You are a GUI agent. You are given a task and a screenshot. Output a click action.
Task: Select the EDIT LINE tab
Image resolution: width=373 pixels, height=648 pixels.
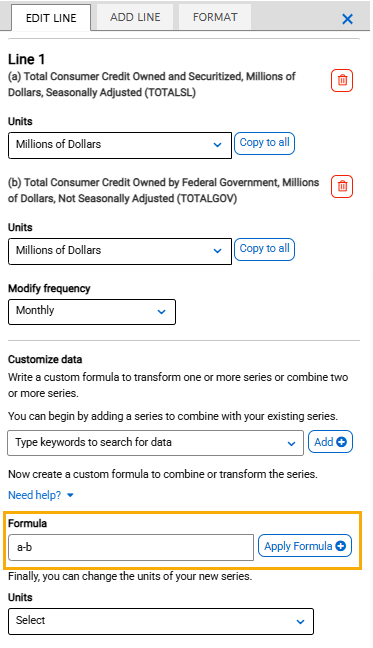(x=51, y=18)
